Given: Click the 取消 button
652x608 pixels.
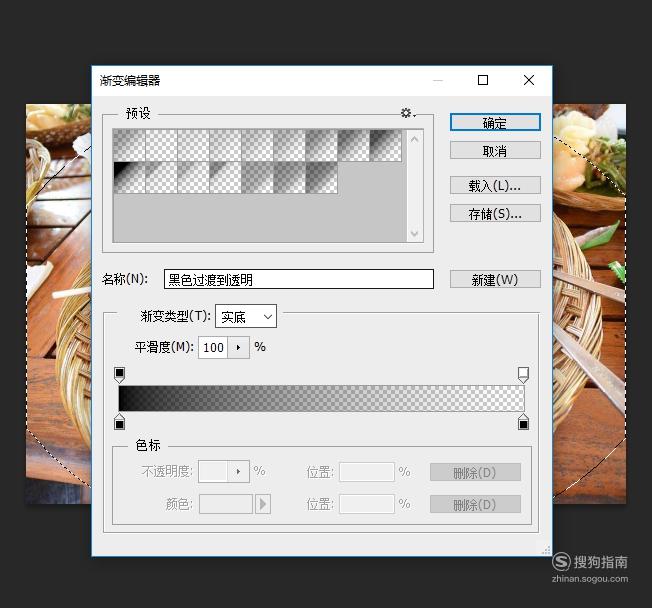Looking at the screenshot, I should coord(495,151).
